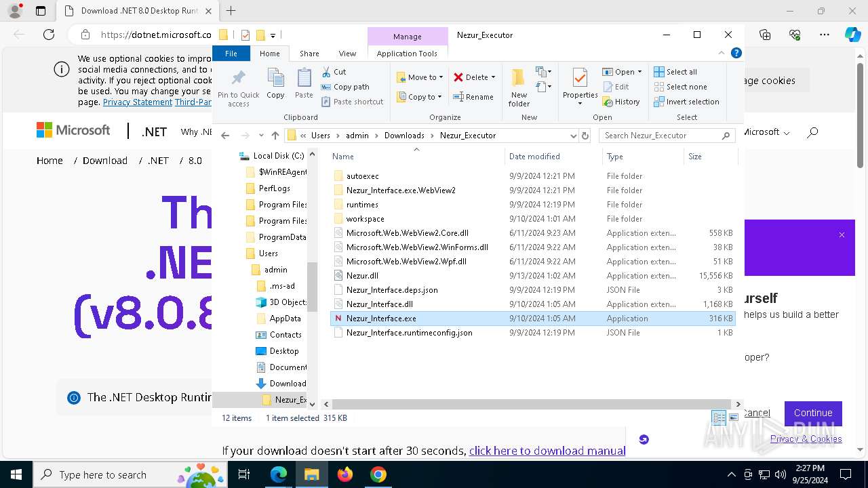Click the Windows taskbar search box
Viewport: 868px width, 488px height.
tap(130, 474)
